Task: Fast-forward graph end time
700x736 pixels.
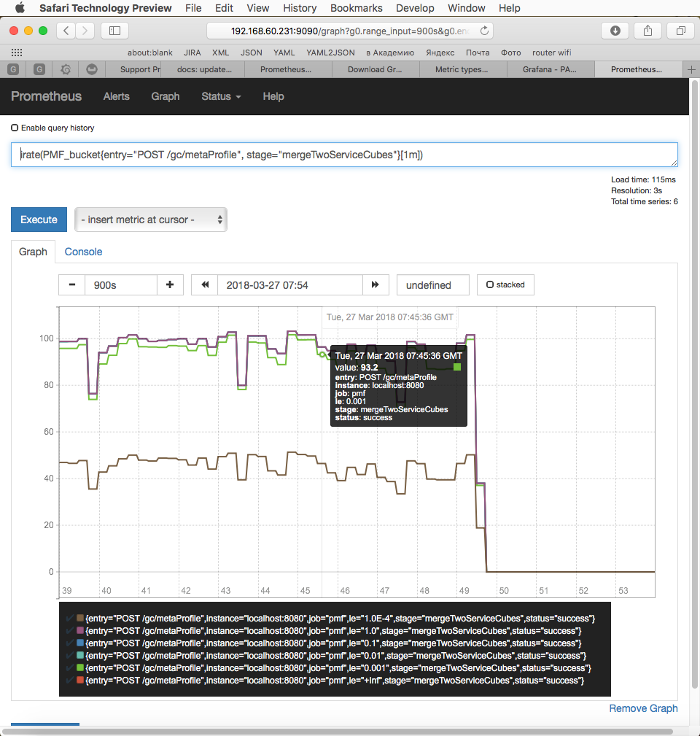Action: [376, 285]
